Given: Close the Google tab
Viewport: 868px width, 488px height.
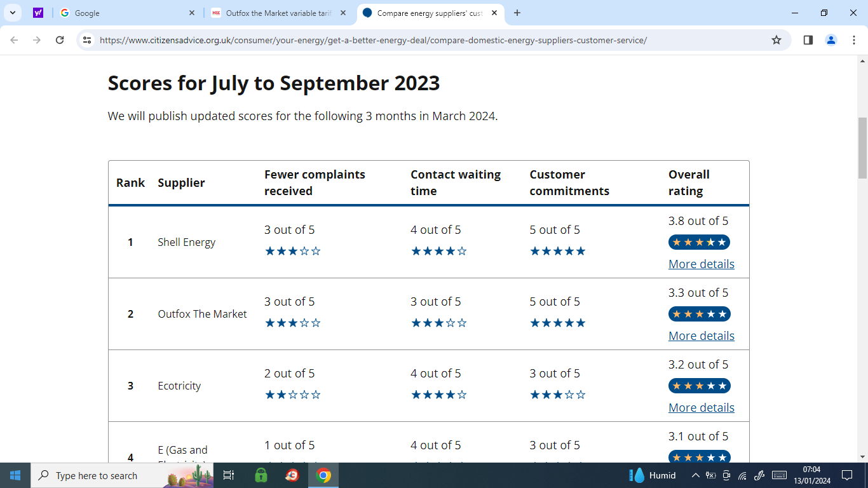Looking at the screenshot, I should coord(193,13).
